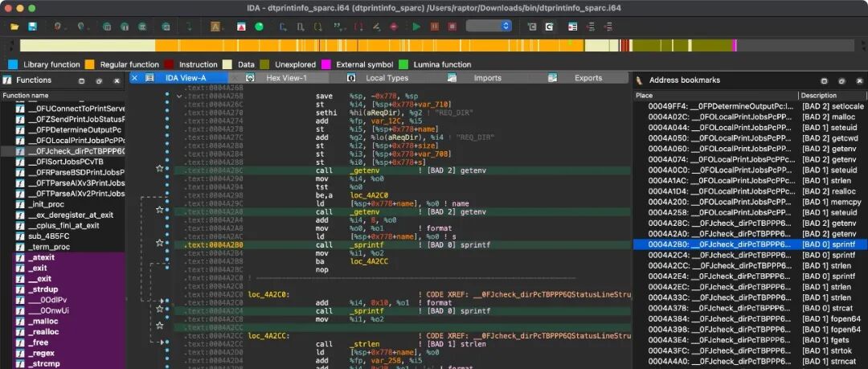Open the Imports tab
The height and width of the screenshot is (369, 868).
click(488, 78)
